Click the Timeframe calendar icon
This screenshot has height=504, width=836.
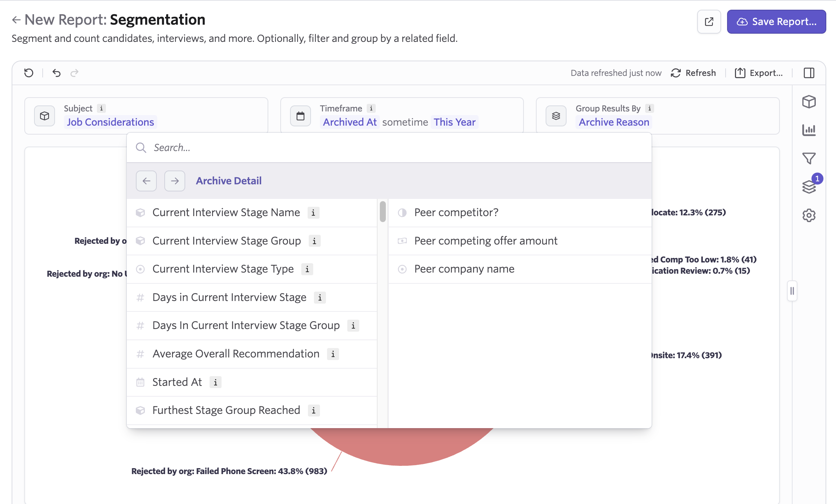point(300,116)
